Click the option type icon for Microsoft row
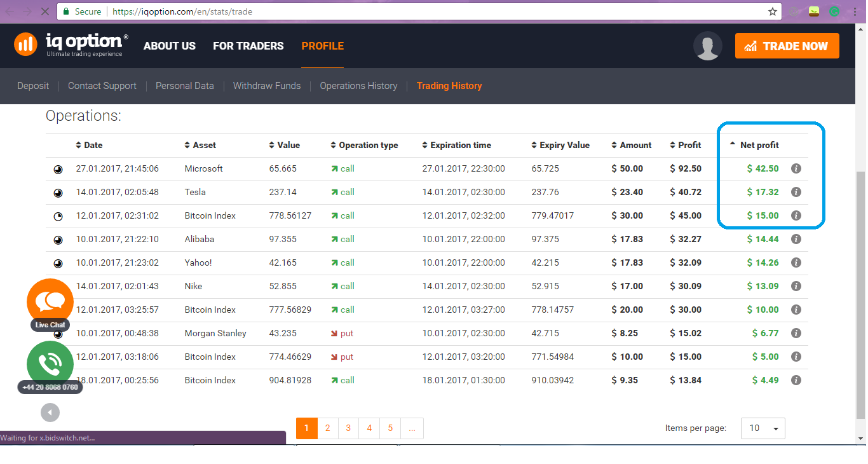This screenshot has height=464, width=868. pos(58,169)
